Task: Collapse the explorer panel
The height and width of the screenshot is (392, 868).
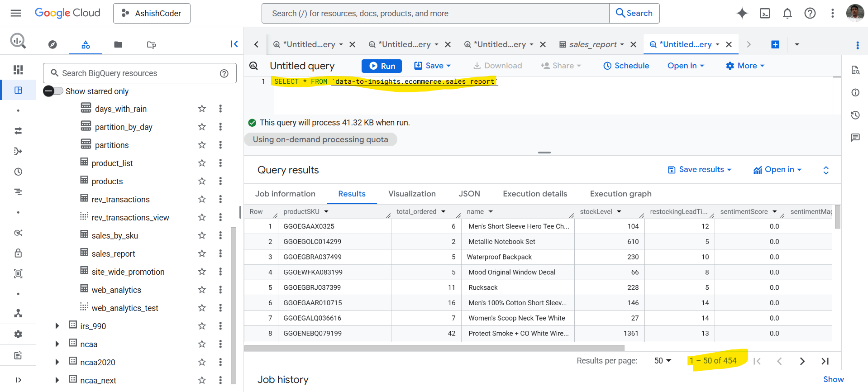Action: click(x=234, y=44)
